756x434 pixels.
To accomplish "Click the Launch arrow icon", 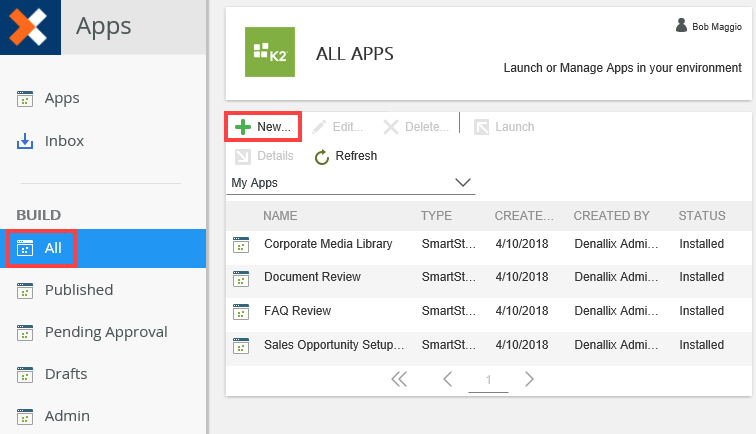I will (481, 127).
